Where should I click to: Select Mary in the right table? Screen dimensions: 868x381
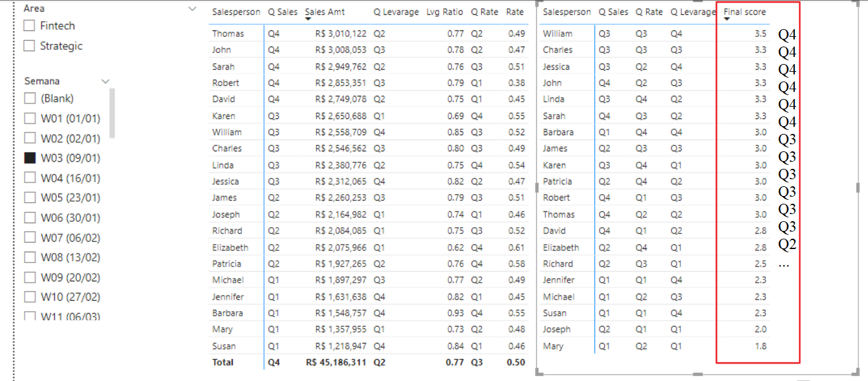pos(553,346)
